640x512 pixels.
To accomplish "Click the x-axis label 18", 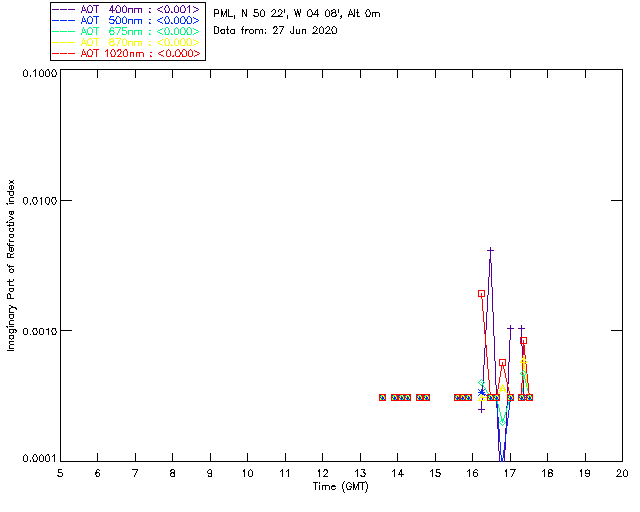I will 547,474.
